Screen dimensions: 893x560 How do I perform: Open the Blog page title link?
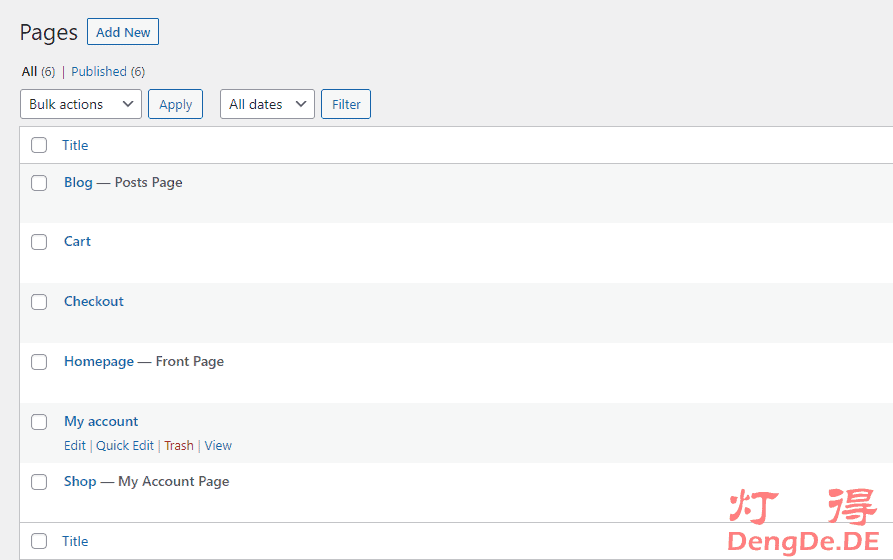78,182
